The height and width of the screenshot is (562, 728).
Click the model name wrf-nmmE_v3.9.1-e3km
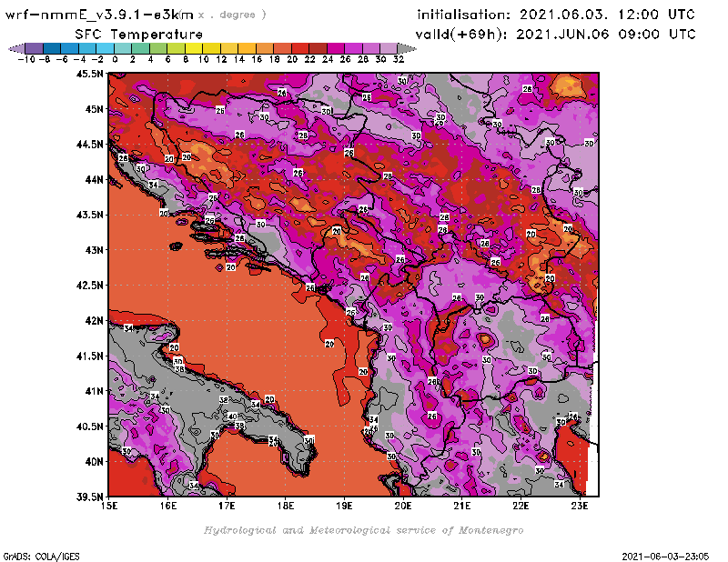point(99,15)
